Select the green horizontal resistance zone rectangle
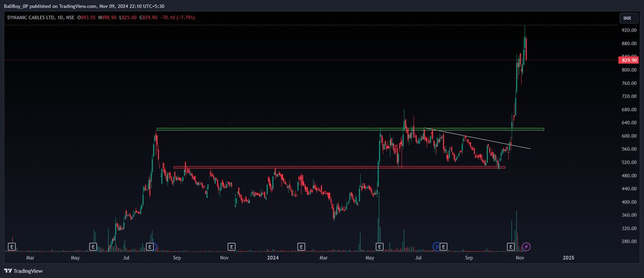The width and height of the screenshot is (644, 278). click(x=350, y=129)
